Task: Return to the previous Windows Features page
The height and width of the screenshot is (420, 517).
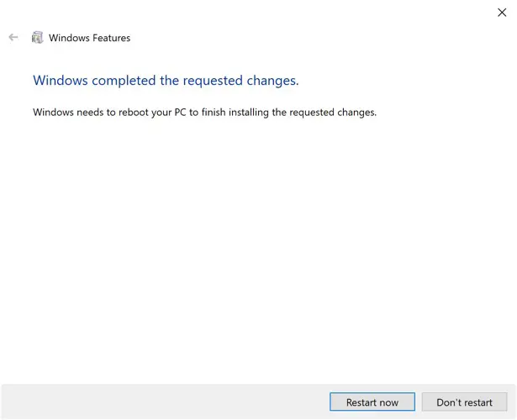Action: (13, 38)
